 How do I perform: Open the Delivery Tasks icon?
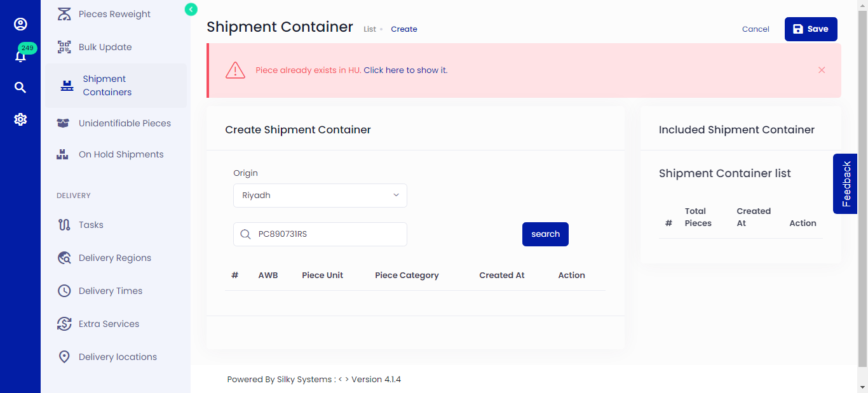(63, 224)
